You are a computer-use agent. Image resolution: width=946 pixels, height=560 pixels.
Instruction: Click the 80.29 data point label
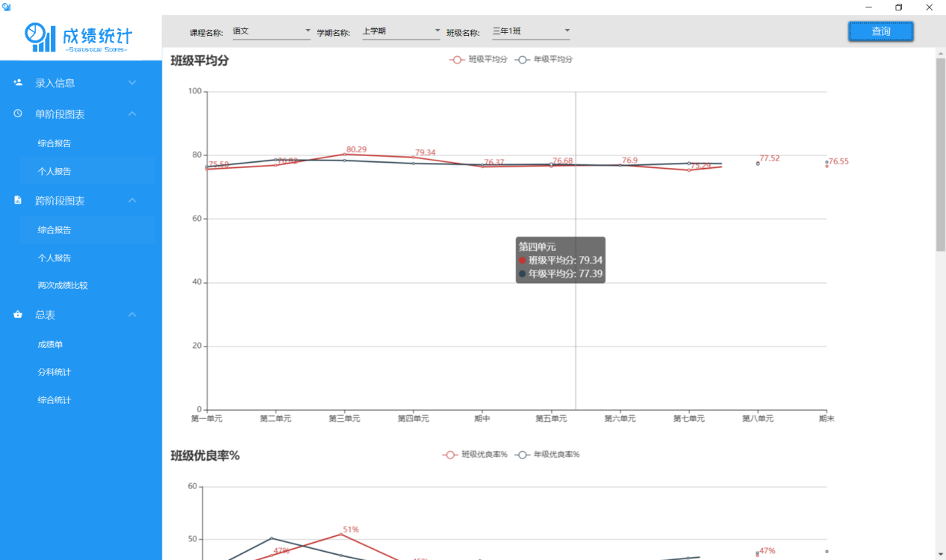pos(356,149)
